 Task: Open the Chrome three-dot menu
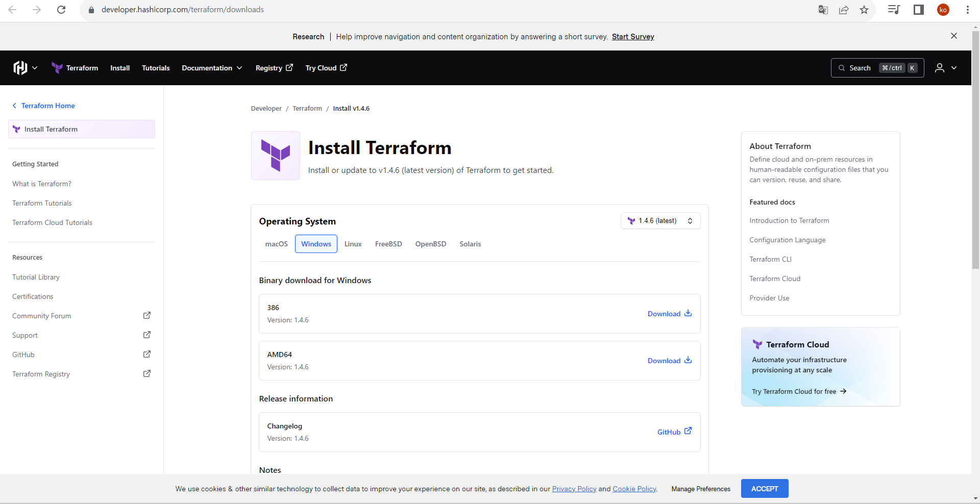967,10
